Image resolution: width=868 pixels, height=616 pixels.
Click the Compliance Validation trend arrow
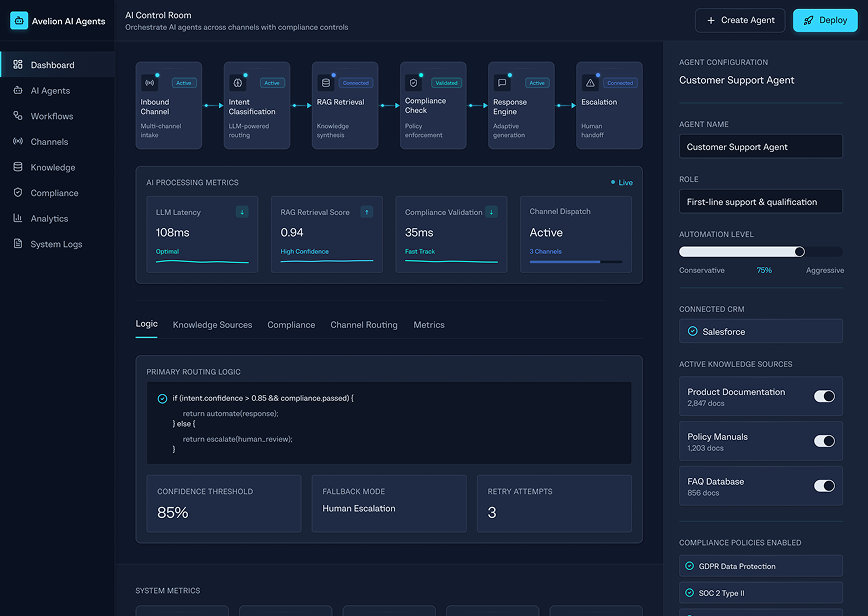(x=491, y=211)
